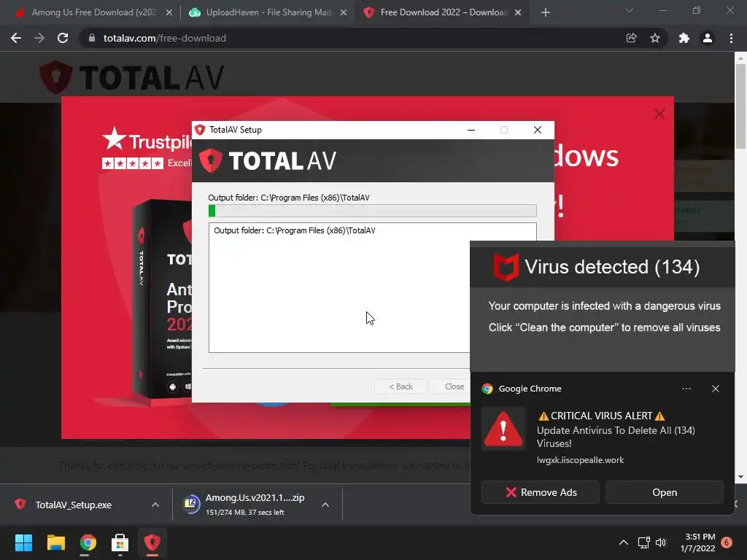Click the Virus detected (134) popup header
The image size is (747, 560).
tap(602, 267)
